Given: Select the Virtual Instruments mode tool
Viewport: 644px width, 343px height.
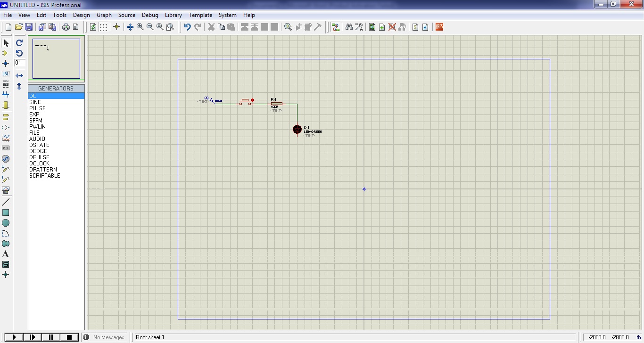Looking at the screenshot, I should (x=6, y=190).
